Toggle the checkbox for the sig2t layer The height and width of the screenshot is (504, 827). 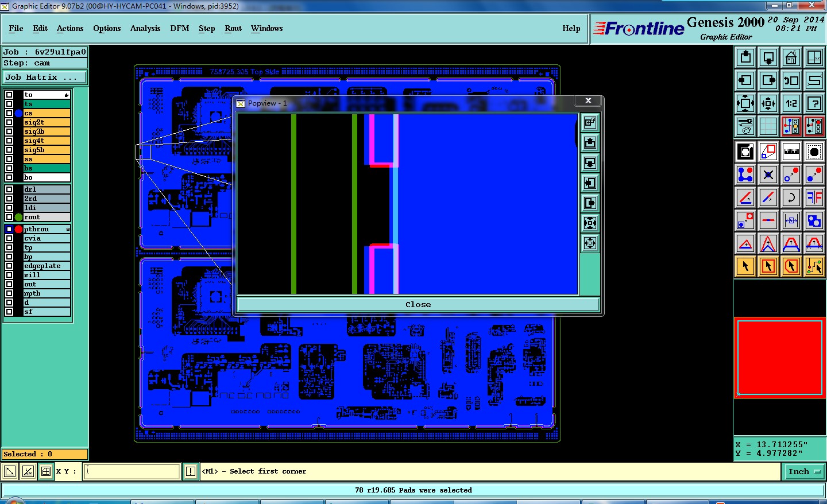click(9, 122)
